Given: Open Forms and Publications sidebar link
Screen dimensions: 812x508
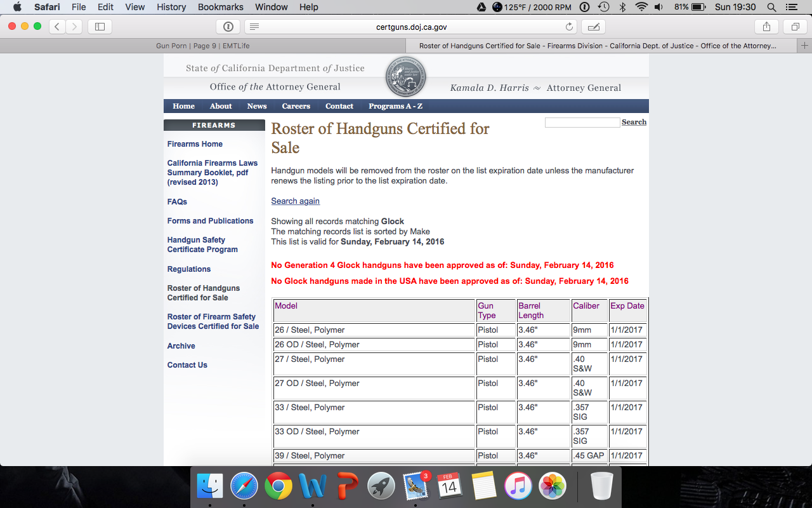Looking at the screenshot, I should point(210,221).
